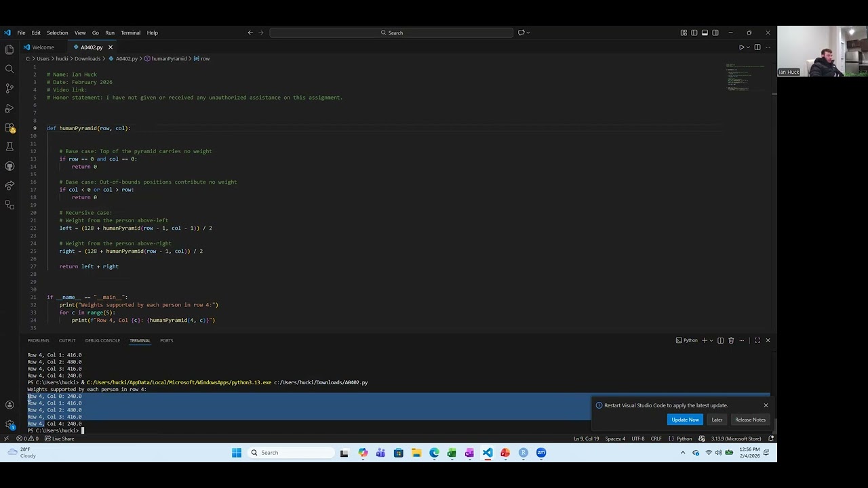Dismiss the update notification
868x488 pixels.
[x=766, y=405]
